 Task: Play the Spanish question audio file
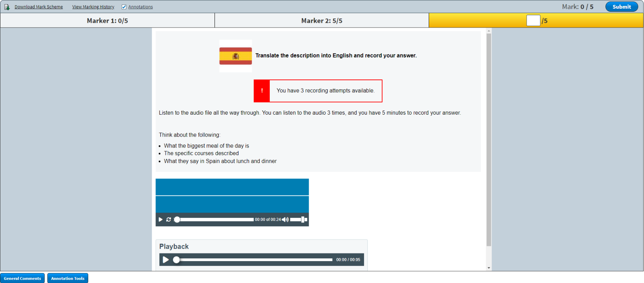[x=160, y=219]
